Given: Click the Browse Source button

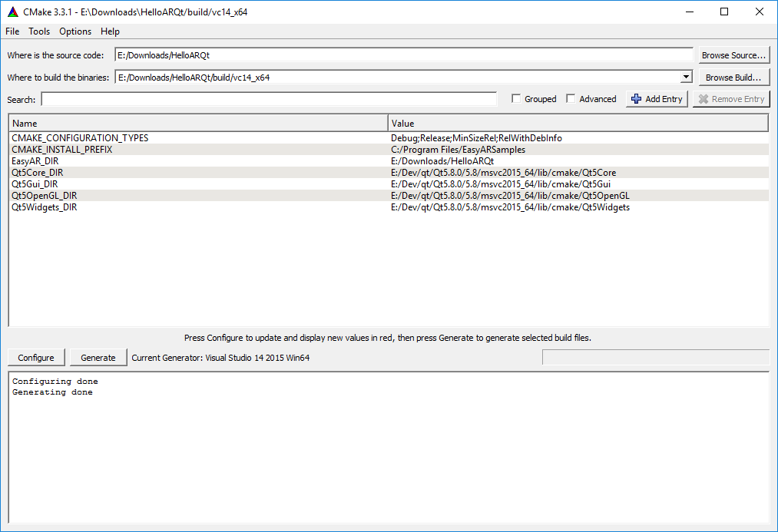Looking at the screenshot, I should (x=733, y=55).
